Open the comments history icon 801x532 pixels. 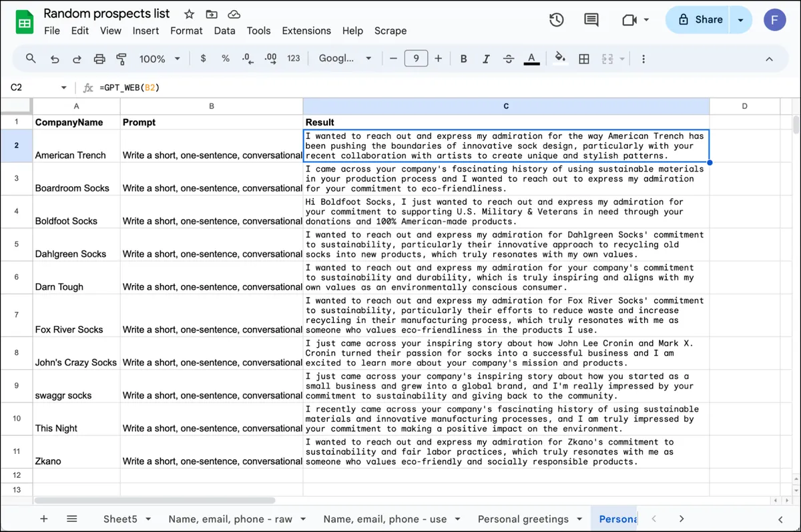[x=591, y=20]
